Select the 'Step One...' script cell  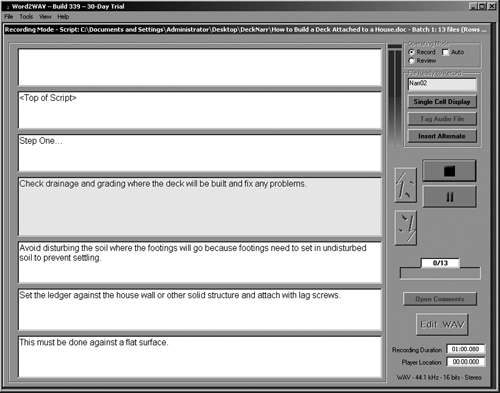coord(200,153)
